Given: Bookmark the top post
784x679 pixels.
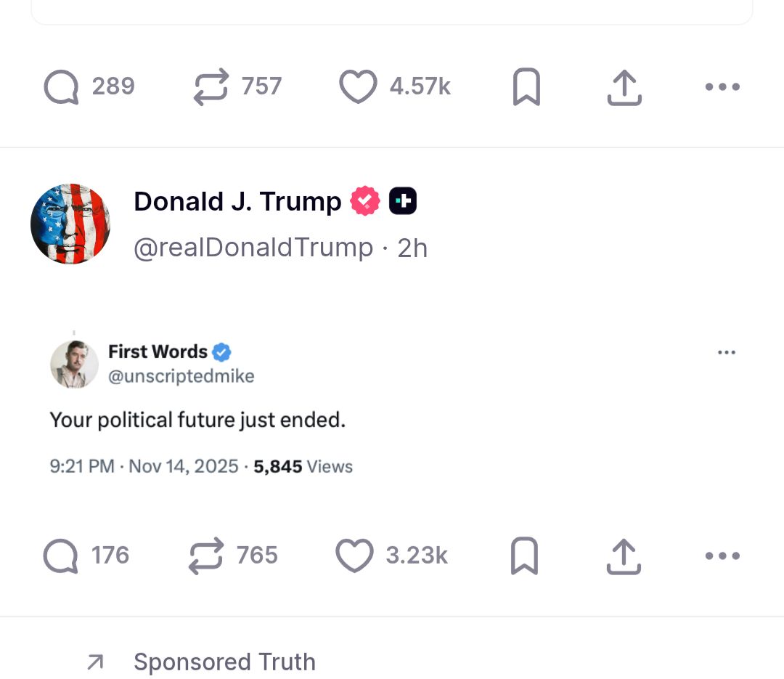Looking at the screenshot, I should point(526,87).
